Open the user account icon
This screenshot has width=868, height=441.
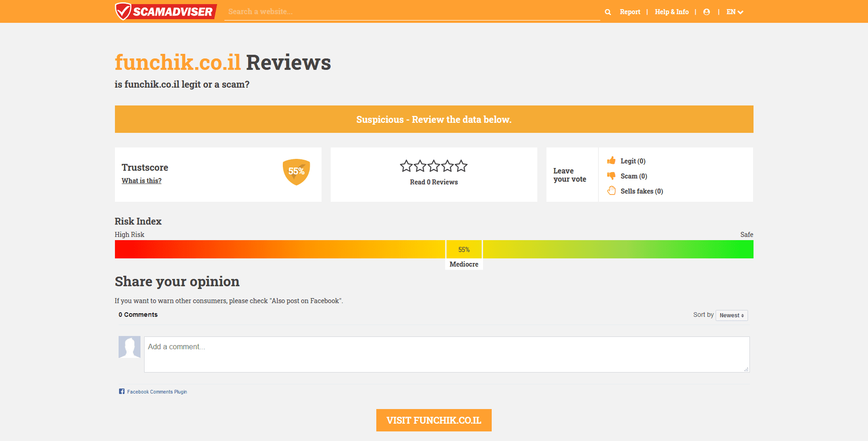pos(707,12)
